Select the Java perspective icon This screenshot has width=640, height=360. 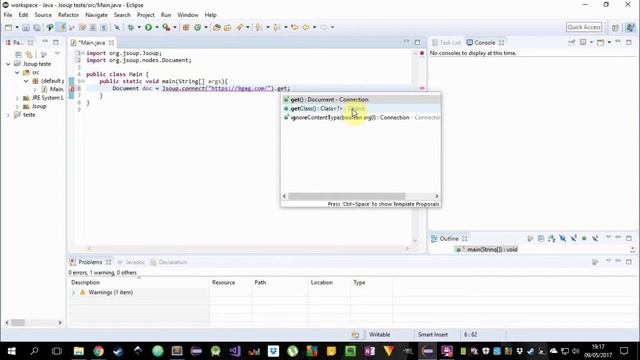pyautogui.click(x=630, y=27)
